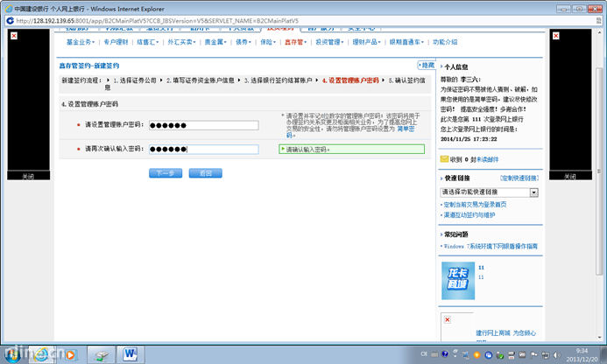Click the broken image icon on the left ad
Viewport: 607px width, 364px height.
[14, 36]
